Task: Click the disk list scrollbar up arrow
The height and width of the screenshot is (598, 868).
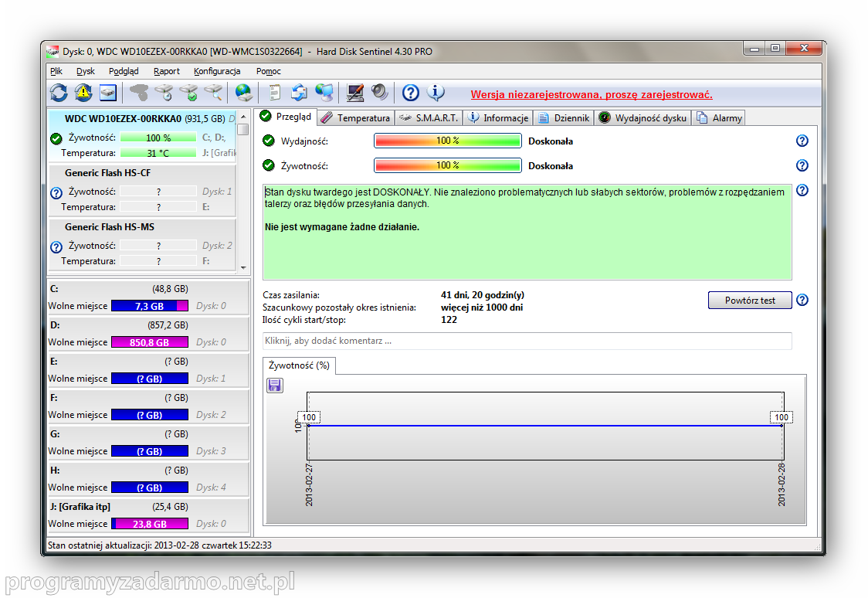Action: [x=243, y=117]
